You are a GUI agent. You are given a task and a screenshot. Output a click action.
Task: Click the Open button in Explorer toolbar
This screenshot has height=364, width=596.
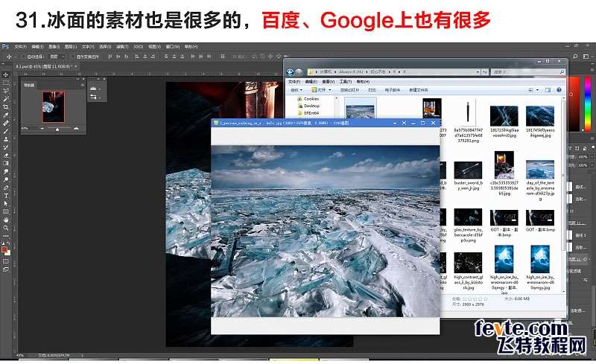pos(319,90)
